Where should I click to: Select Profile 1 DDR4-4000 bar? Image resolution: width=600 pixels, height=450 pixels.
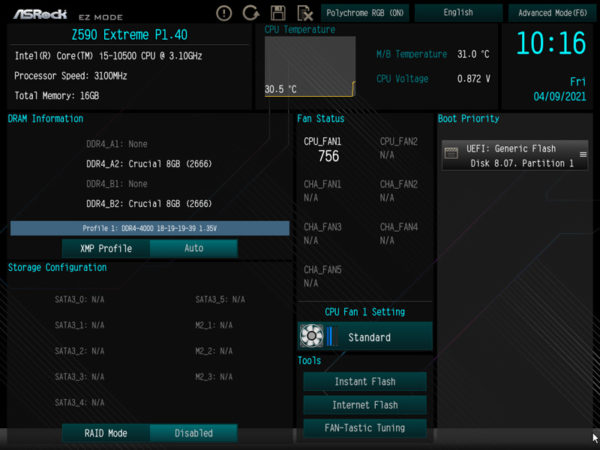click(150, 228)
